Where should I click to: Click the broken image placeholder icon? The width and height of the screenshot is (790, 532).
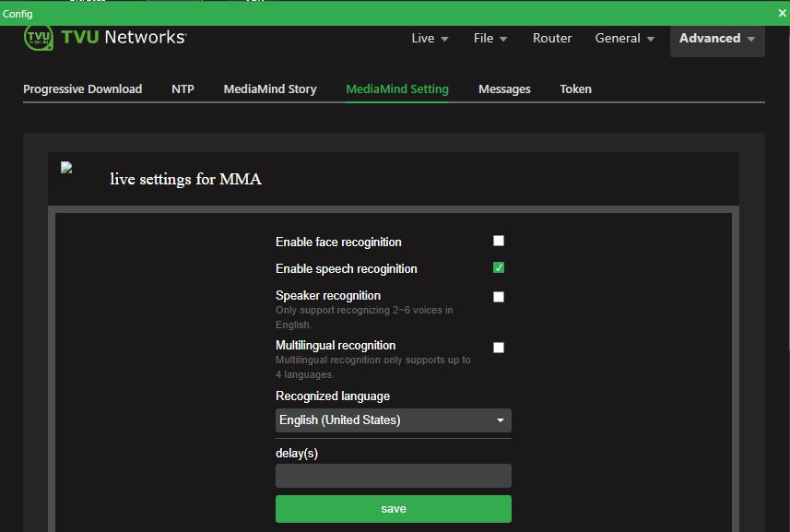click(x=65, y=166)
